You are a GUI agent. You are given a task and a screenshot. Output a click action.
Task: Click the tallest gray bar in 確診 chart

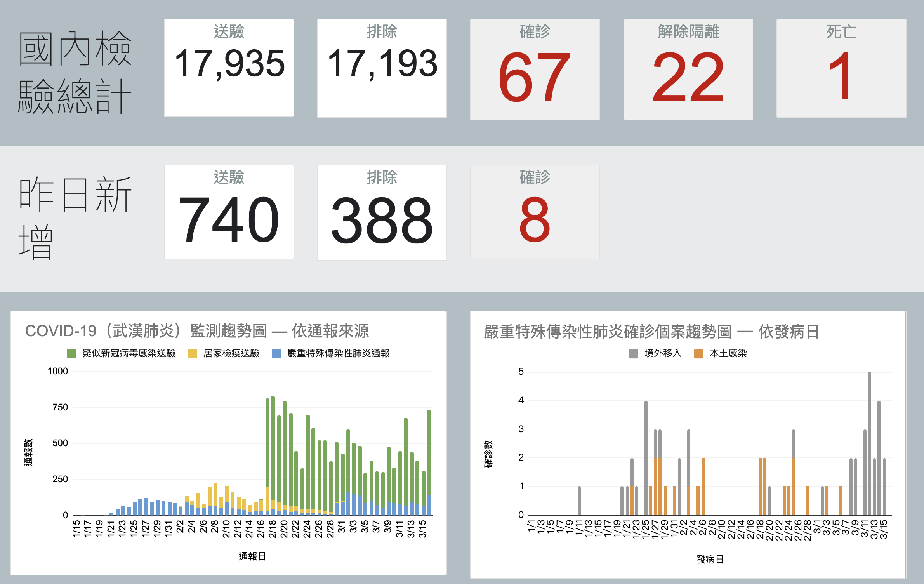point(869,443)
